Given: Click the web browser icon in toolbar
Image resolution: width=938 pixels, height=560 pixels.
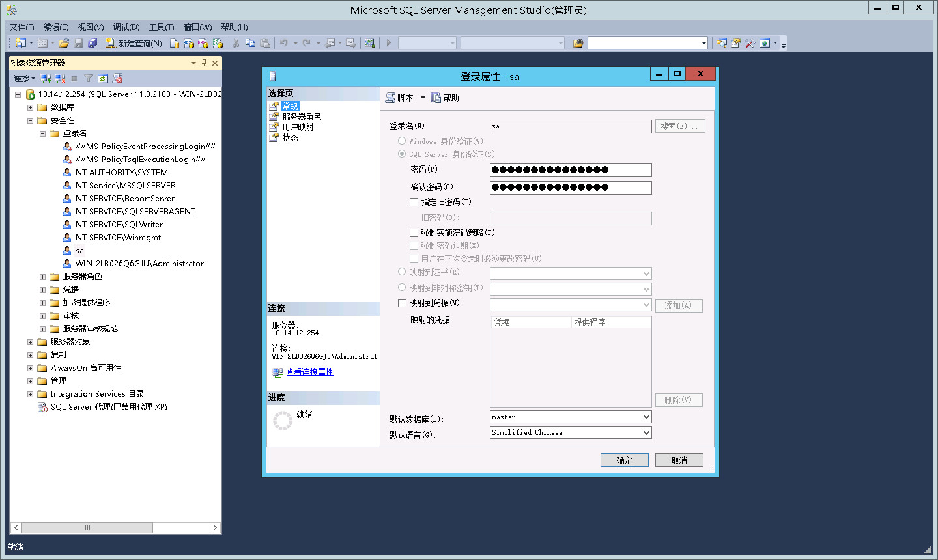Looking at the screenshot, I should coord(765,43).
